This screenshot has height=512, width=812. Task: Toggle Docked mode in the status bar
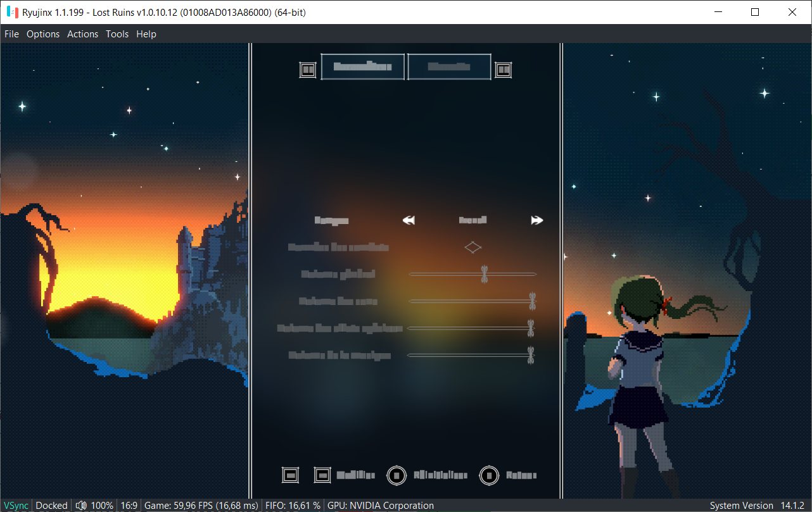coord(51,505)
